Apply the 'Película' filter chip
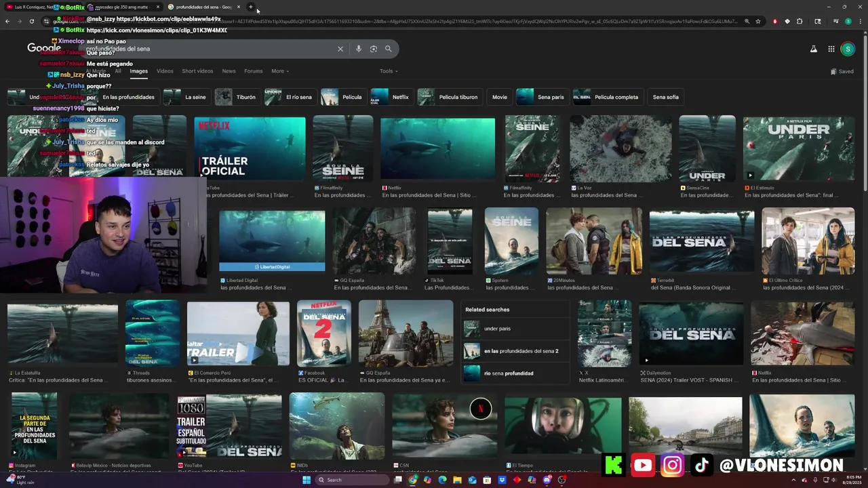Viewport: 868px width, 488px height. pos(344,97)
